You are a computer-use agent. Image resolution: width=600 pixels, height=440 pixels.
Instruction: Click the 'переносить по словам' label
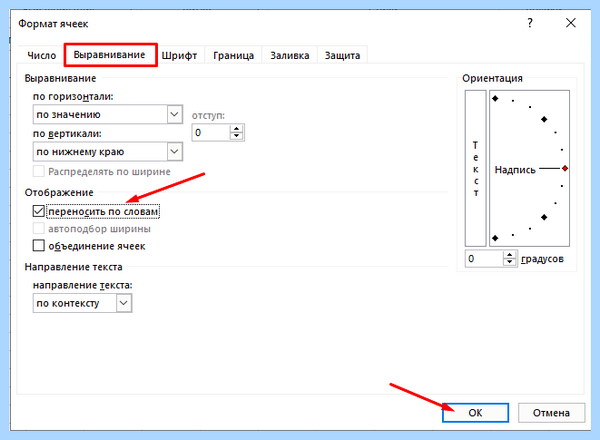pyautogui.click(x=103, y=212)
